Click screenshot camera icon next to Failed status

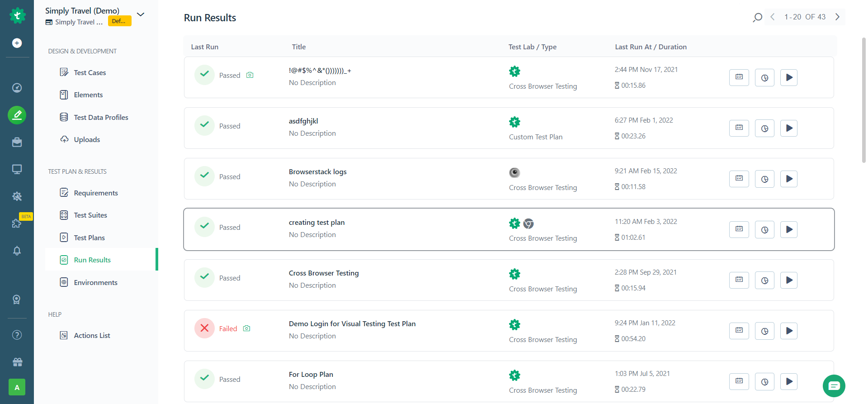tap(247, 328)
